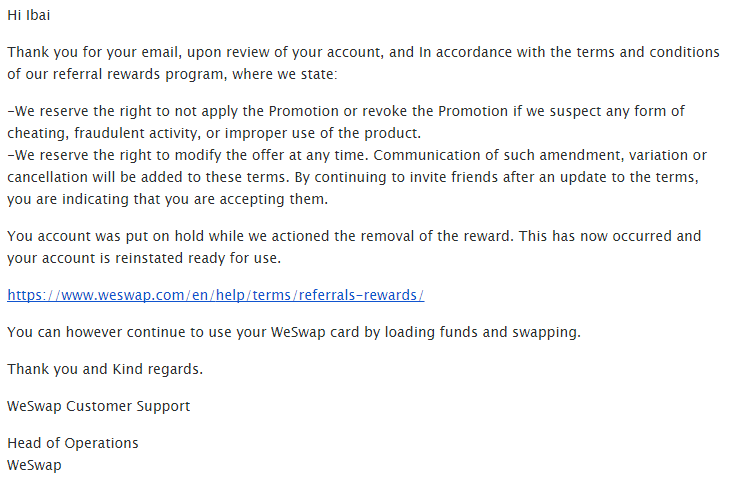The width and height of the screenshot is (729, 489).
Task: Click the "Thank you and Kind regards" line
Action: [x=105, y=369]
